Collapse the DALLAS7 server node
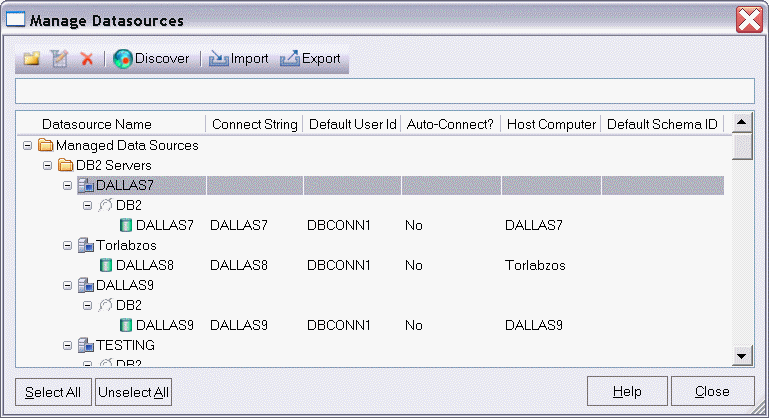Viewport: 769px width, 418px height. (x=68, y=185)
